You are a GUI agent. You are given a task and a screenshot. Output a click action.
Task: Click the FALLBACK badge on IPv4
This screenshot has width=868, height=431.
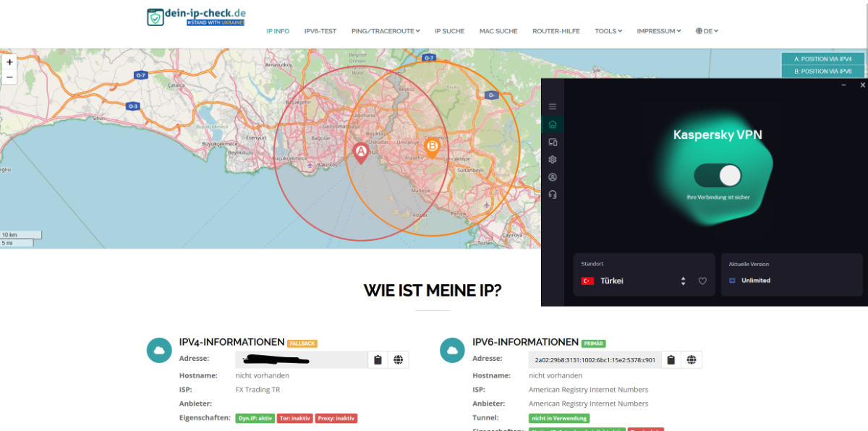[302, 343]
